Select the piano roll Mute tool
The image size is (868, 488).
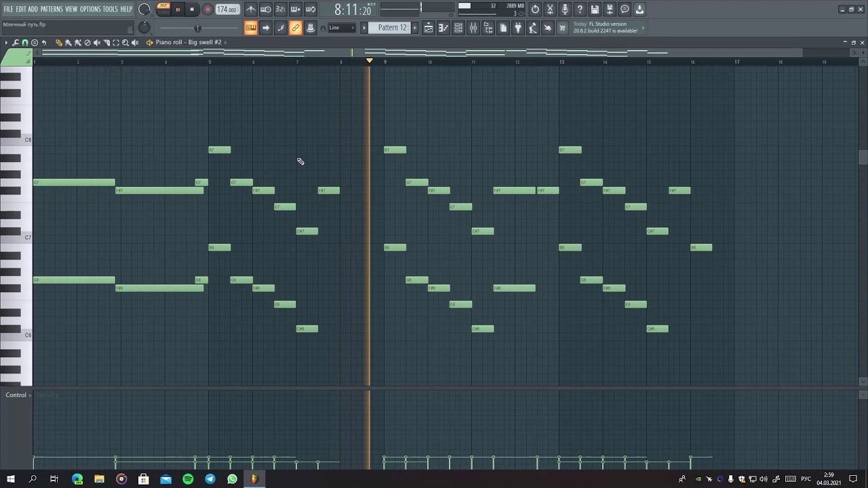(97, 43)
